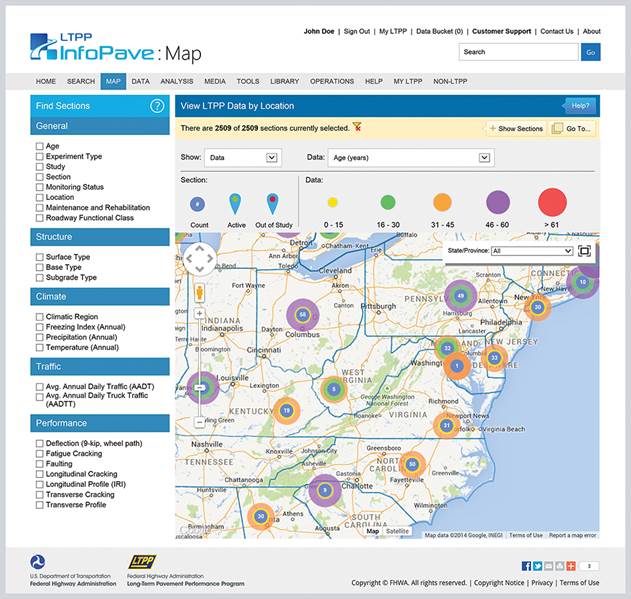
Task: Click the map pan control arrows
Action: tap(200, 259)
